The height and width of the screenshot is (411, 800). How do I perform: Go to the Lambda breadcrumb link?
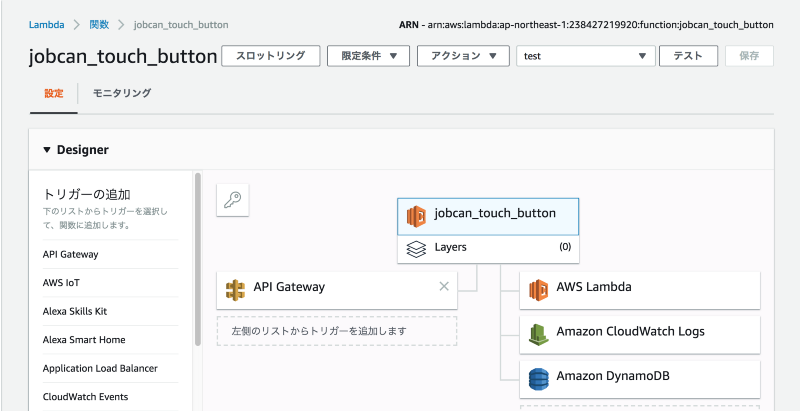click(x=46, y=24)
